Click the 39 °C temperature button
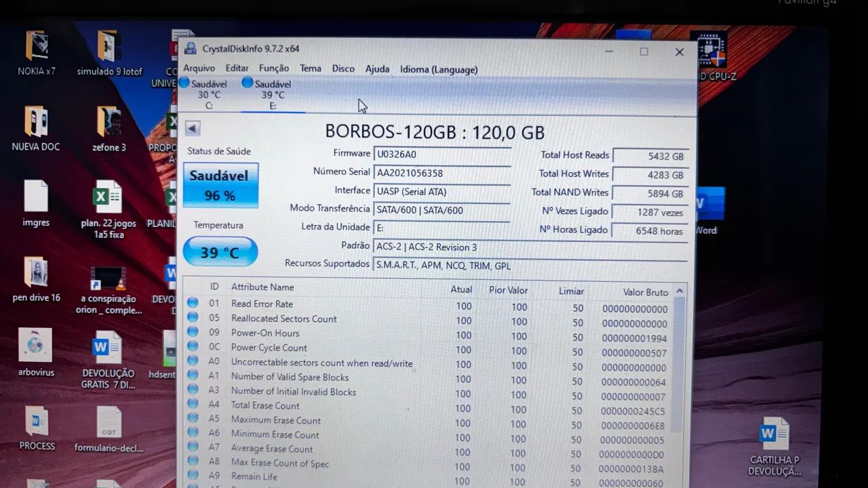 point(220,252)
